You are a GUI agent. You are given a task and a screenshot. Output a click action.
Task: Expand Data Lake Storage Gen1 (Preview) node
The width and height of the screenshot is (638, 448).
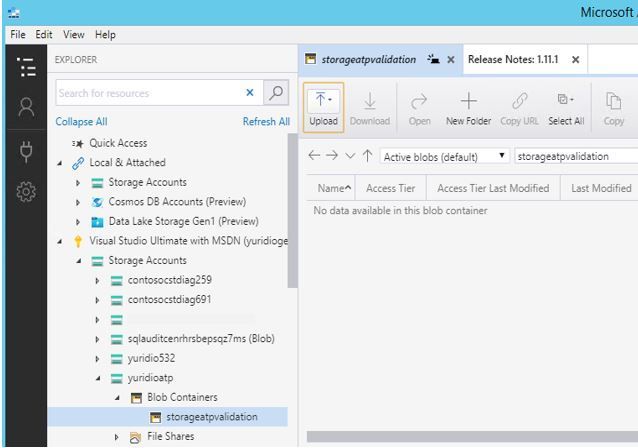pos(78,222)
